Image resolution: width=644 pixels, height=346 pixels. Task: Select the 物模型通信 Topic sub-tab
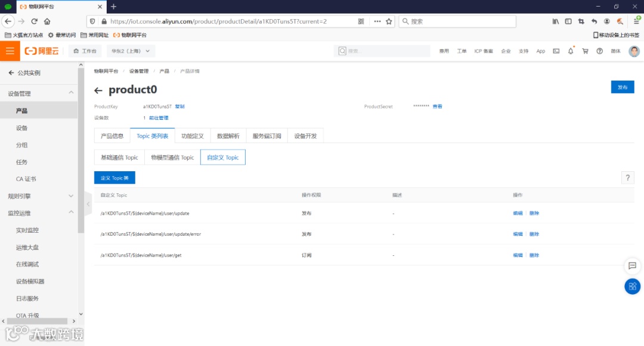(x=172, y=157)
